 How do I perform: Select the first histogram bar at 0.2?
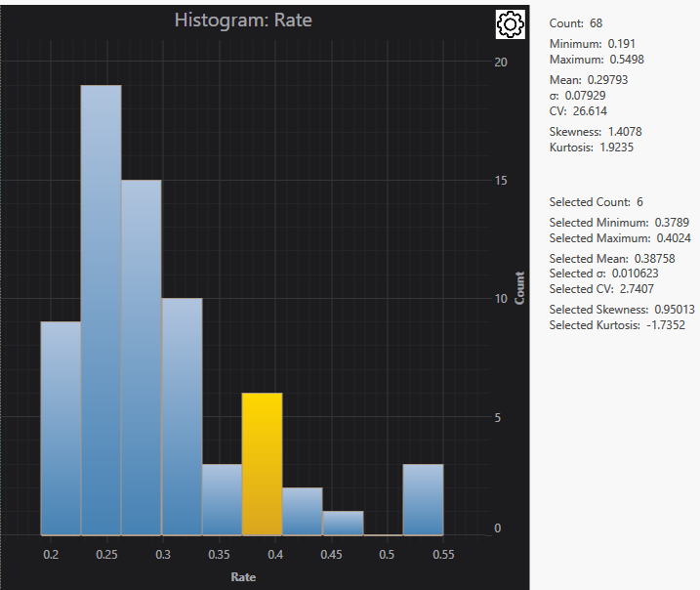(61, 428)
